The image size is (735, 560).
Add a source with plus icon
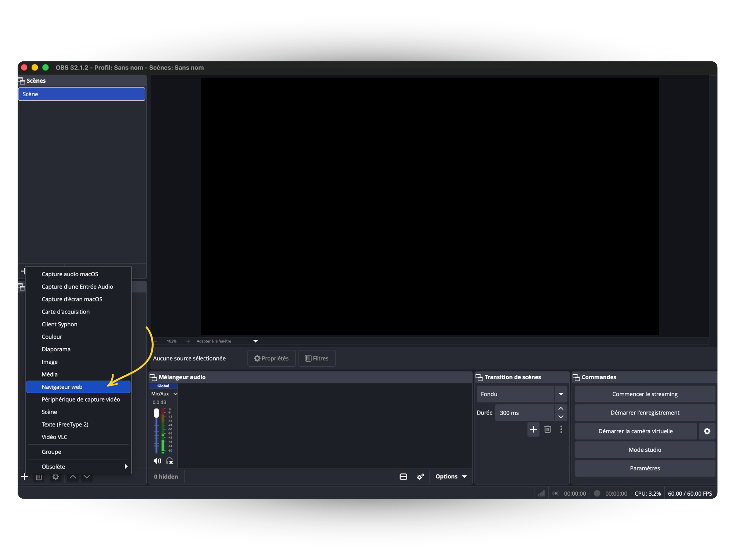point(25,477)
